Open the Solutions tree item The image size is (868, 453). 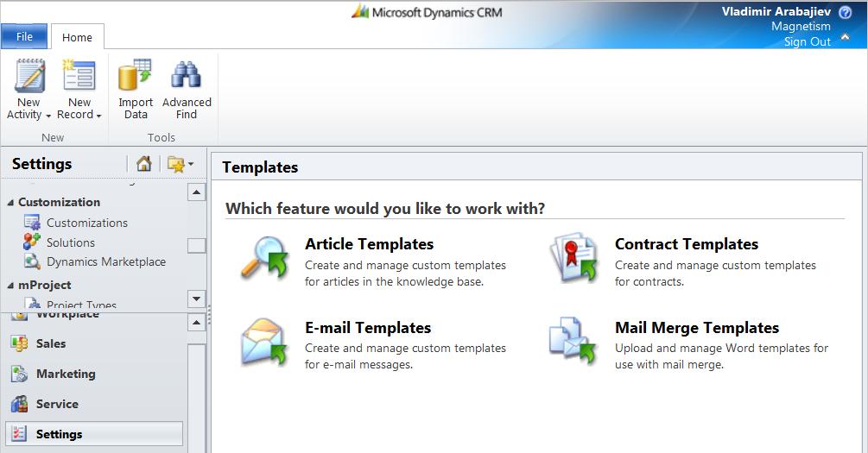70,242
